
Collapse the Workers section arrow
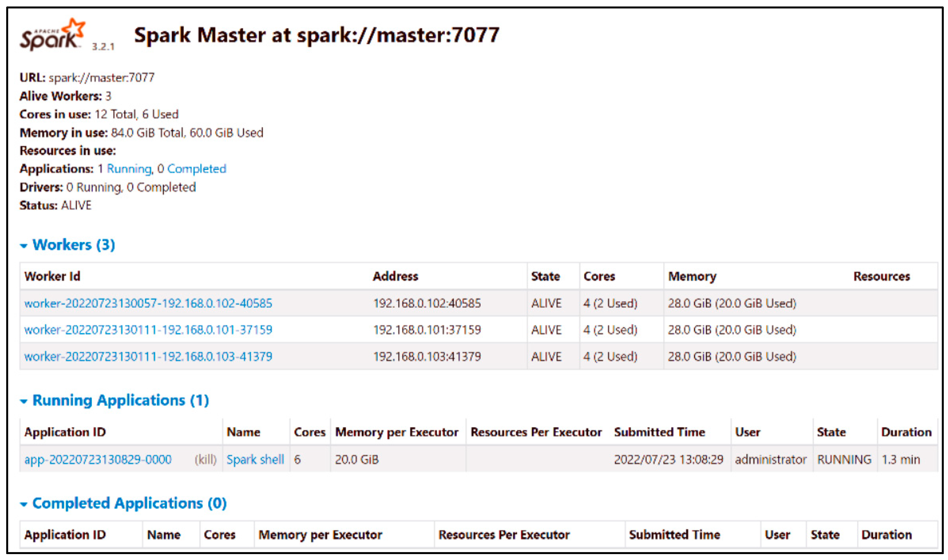[24, 246]
